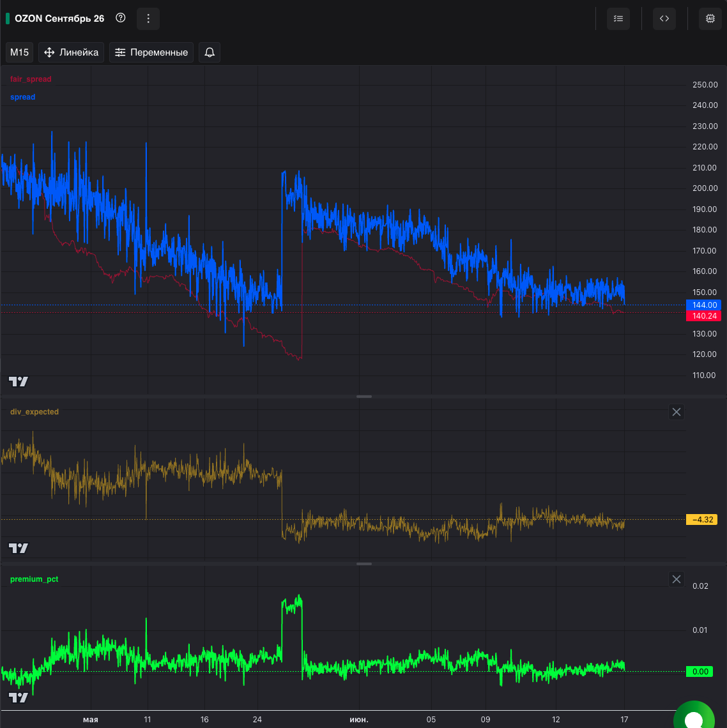This screenshot has height=728, width=727.
Task: Click the green 0.00 value label
Action: pos(700,671)
